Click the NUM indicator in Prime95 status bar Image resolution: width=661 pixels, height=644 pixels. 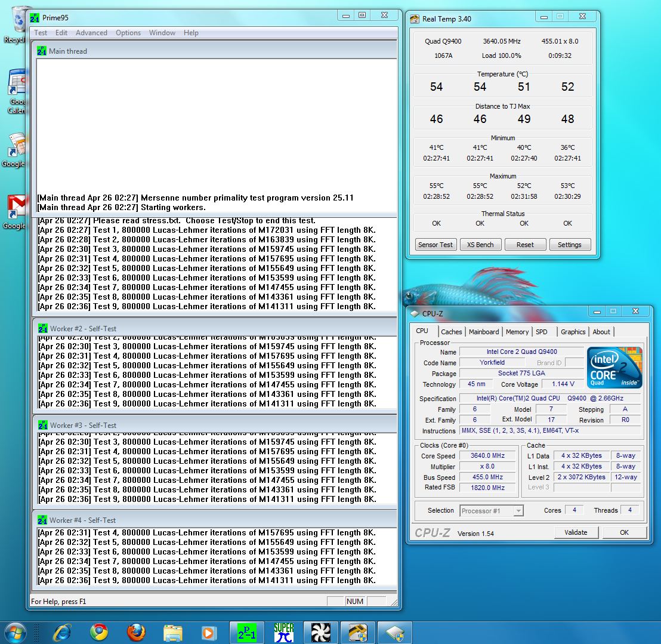pyautogui.click(x=355, y=602)
